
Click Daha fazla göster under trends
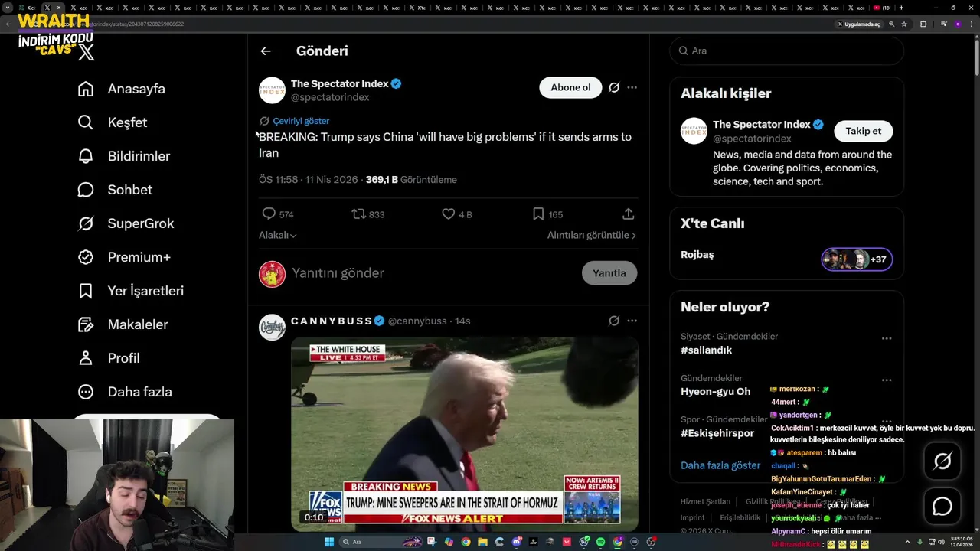[x=720, y=465]
